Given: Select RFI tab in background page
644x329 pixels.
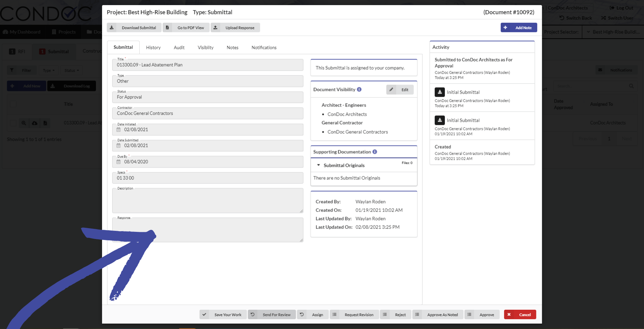Looking at the screenshot, I should point(17,51).
